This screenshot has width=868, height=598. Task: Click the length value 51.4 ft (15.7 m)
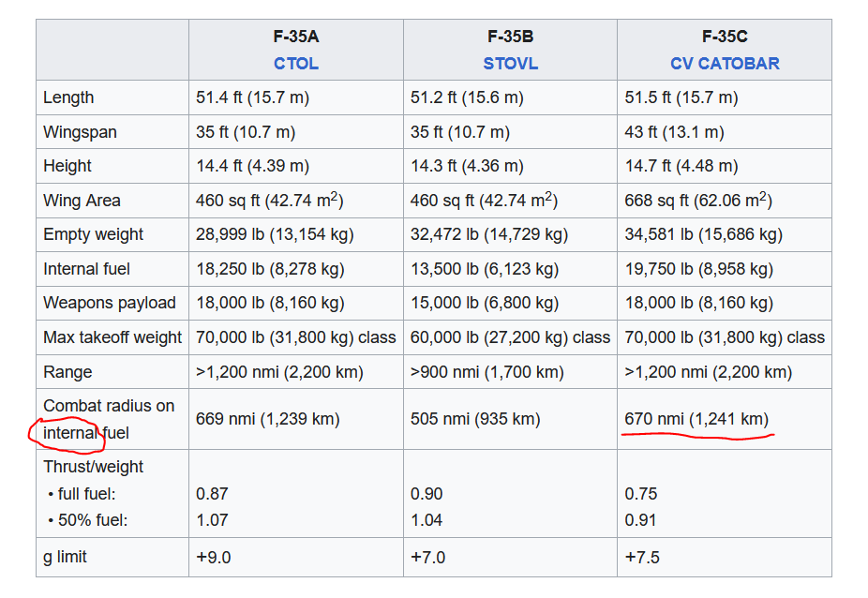tap(252, 97)
